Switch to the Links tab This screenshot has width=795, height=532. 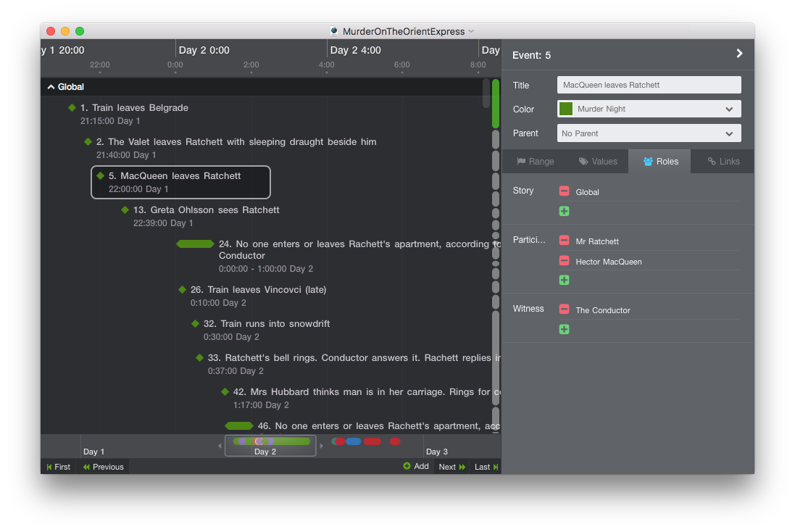click(723, 162)
